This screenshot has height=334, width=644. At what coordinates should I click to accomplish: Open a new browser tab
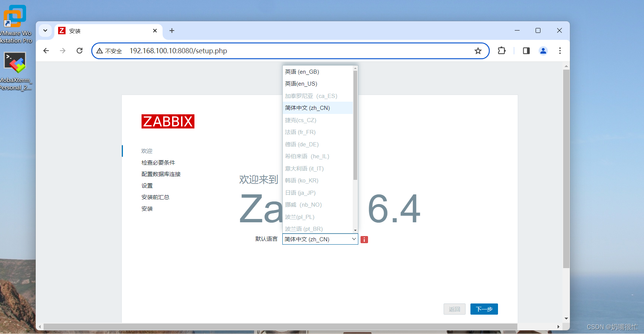(172, 31)
